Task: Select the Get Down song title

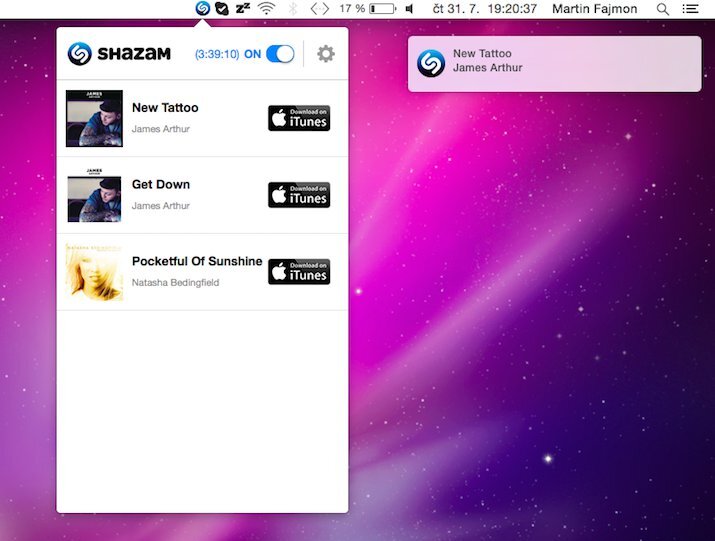Action: 161,184
